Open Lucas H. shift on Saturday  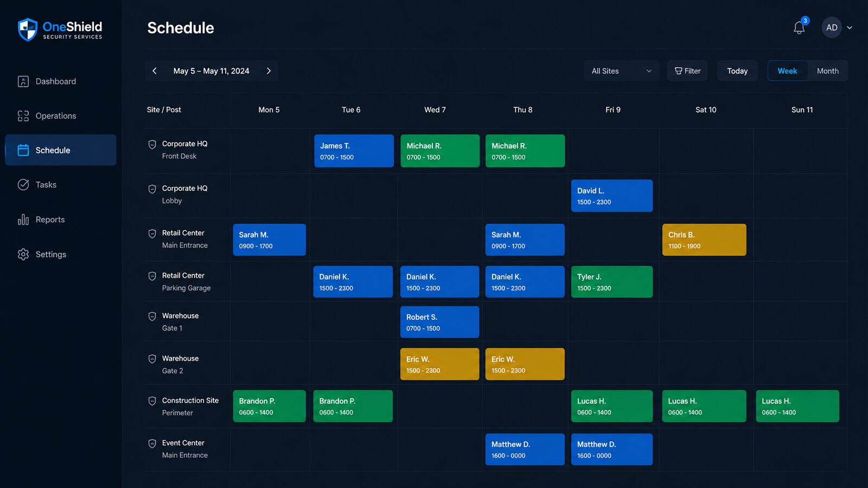[x=704, y=406]
